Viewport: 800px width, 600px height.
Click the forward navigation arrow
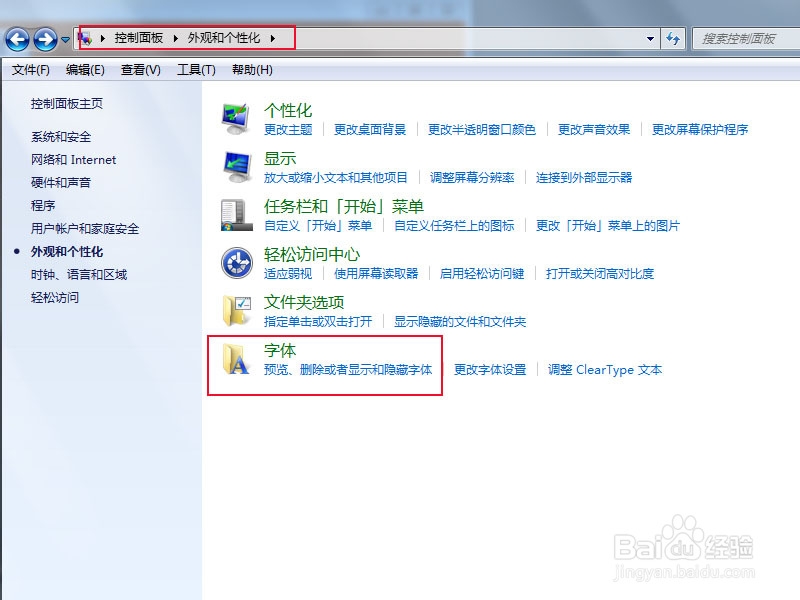click(41, 40)
